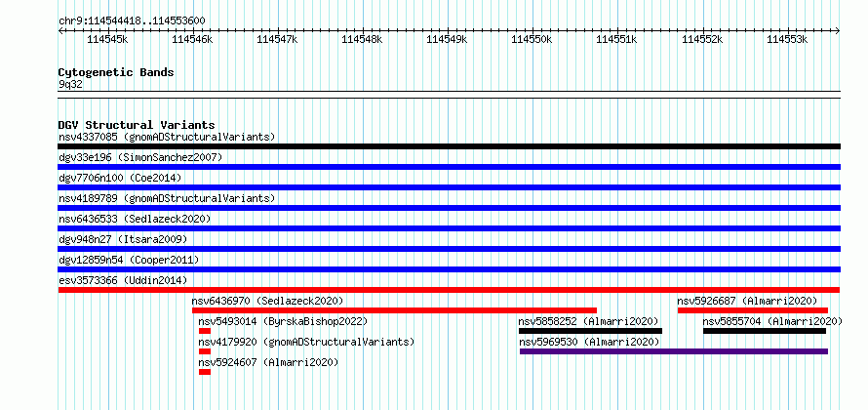868x410 pixels.
Task: Open dgv12859n54 (Cooper2011) label
Action: [129, 260]
